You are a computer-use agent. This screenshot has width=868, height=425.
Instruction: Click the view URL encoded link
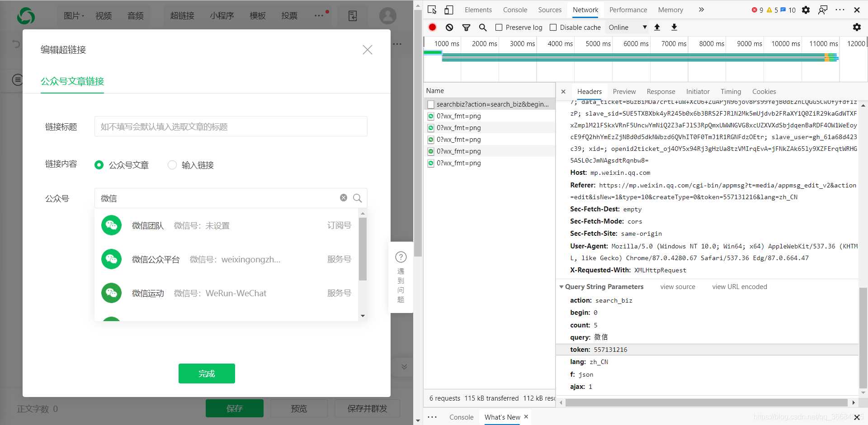coord(739,287)
